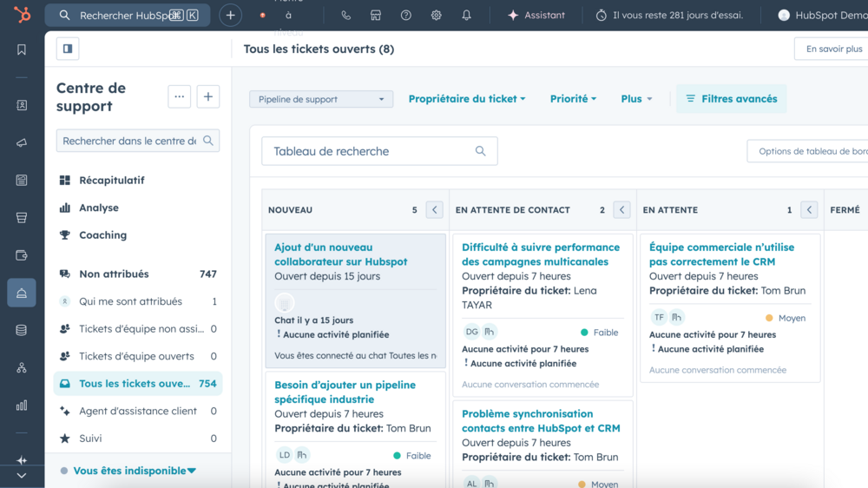
Task: Open the help question mark icon
Action: click(x=405, y=15)
